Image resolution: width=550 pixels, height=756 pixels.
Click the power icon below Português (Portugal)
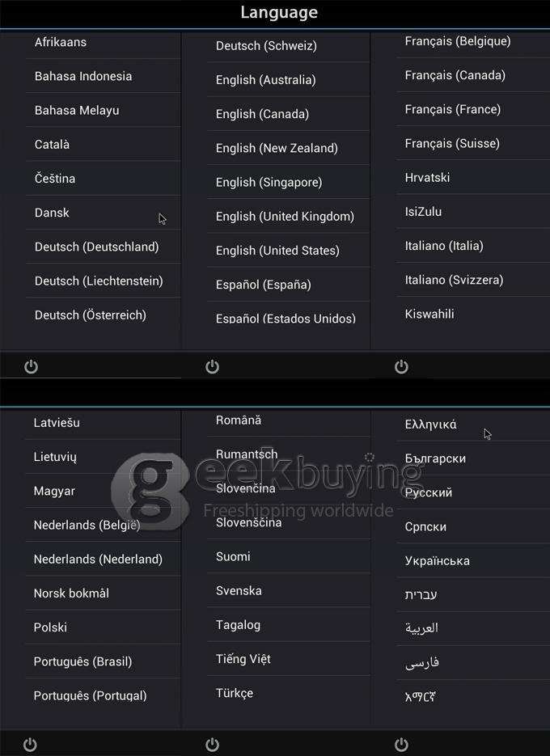(31, 745)
